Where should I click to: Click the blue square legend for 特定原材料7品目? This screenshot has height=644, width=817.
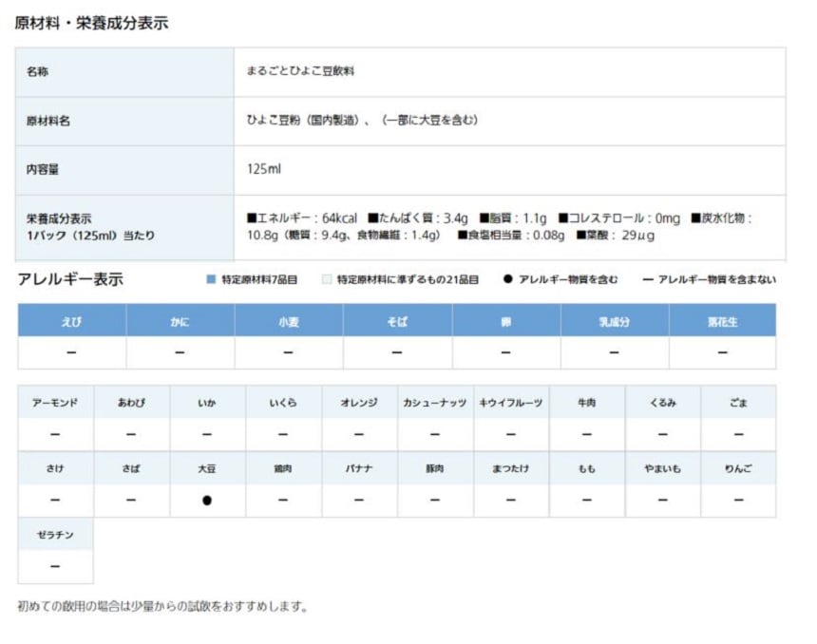pyautogui.click(x=211, y=279)
